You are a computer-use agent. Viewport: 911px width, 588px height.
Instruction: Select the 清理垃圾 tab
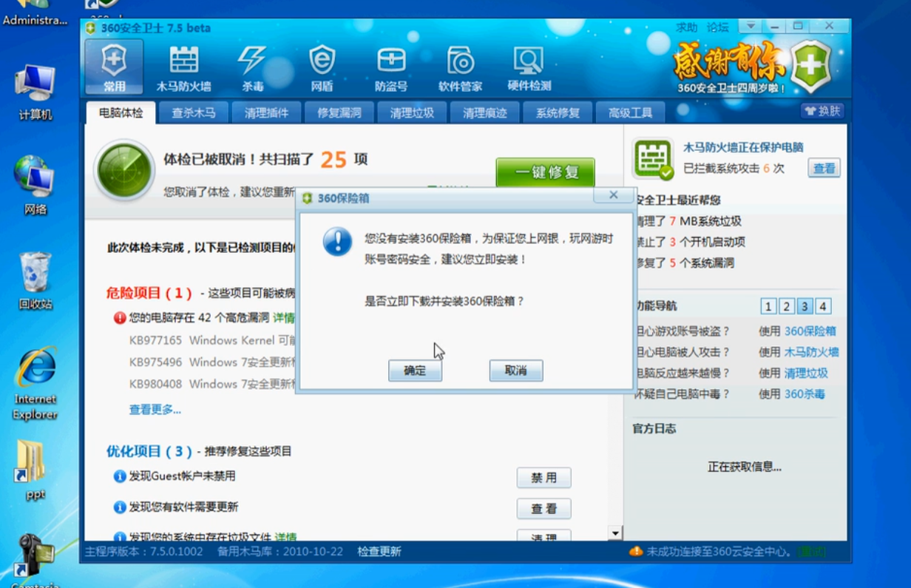pyautogui.click(x=413, y=113)
